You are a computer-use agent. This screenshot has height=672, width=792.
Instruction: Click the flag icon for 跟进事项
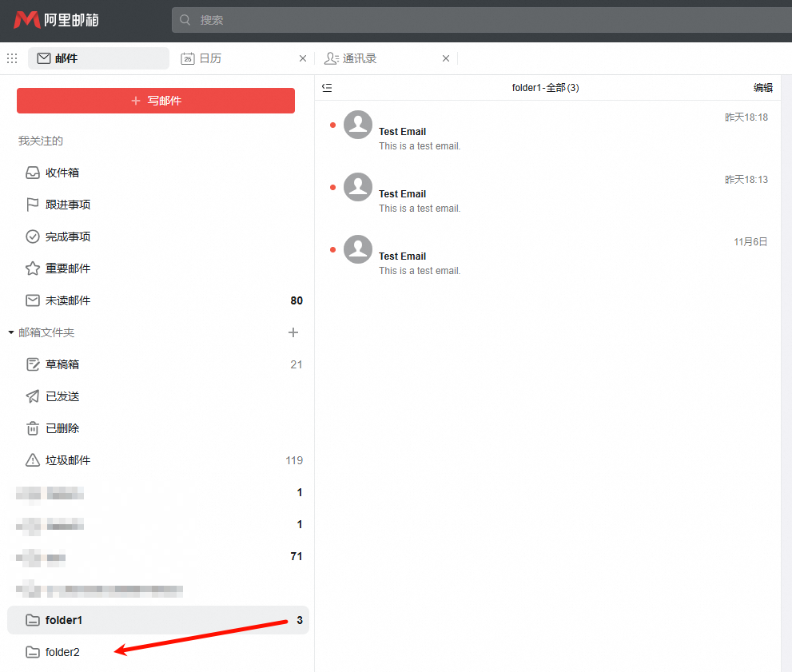pos(32,205)
